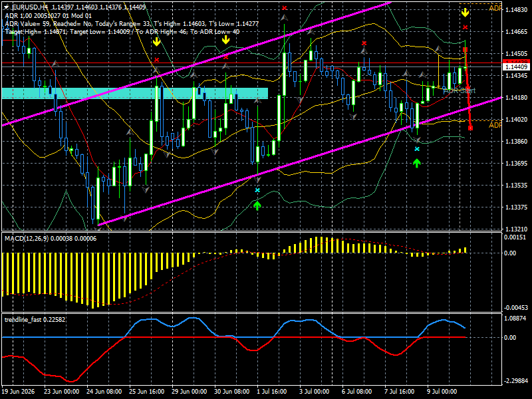Screen dimensions: 532x399
Task: Click the red square at the red line's upper end
Action: tap(465, 50)
